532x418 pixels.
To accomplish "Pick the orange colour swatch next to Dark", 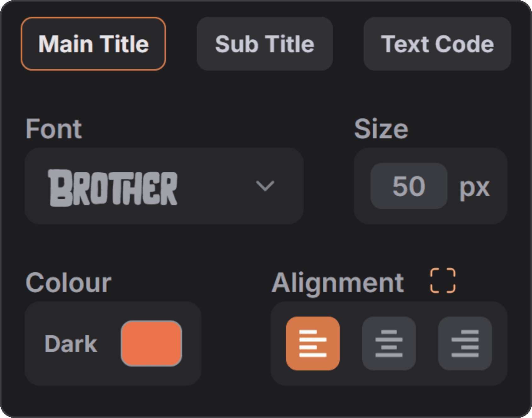I will point(151,343).
